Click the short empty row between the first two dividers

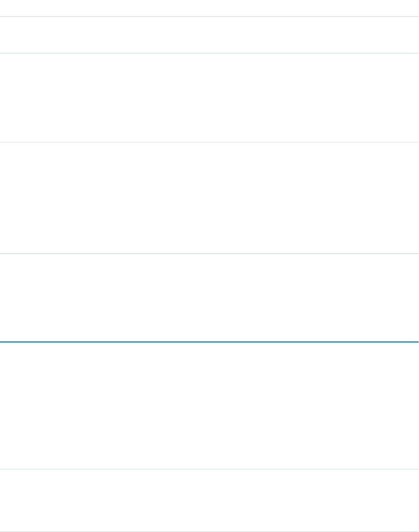(x=209, y=35)
